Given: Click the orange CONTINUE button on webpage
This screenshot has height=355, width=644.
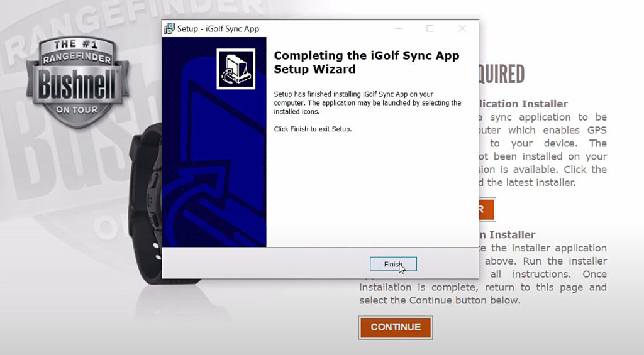Looking at the screenshot, I should (x=396, y=327).
